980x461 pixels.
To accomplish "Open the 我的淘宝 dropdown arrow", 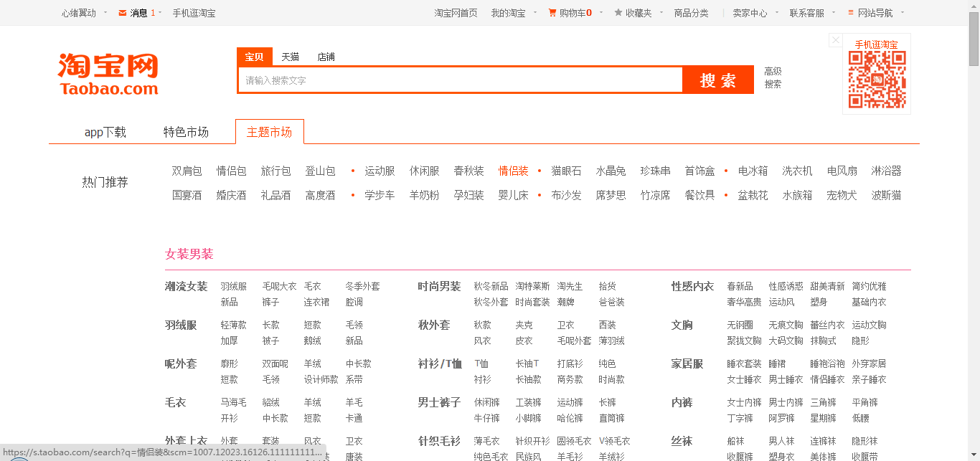I will 535,12.
